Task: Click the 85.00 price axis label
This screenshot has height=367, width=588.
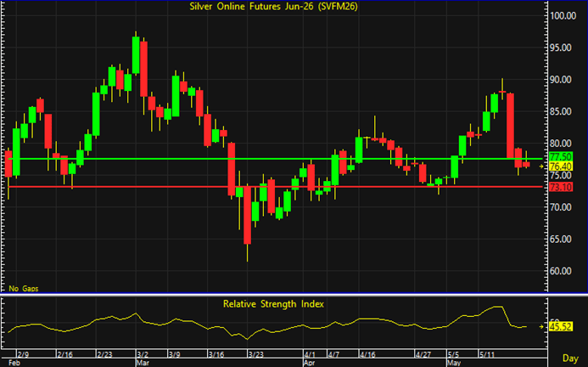Action: click(x=561, y=111)
